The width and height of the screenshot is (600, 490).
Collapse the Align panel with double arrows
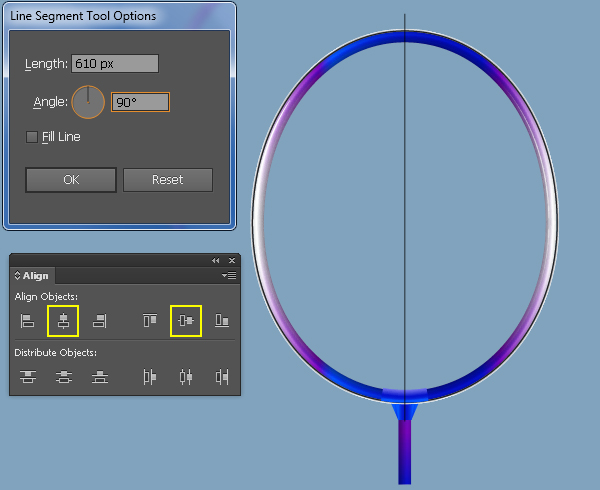[x=215, y=260]
